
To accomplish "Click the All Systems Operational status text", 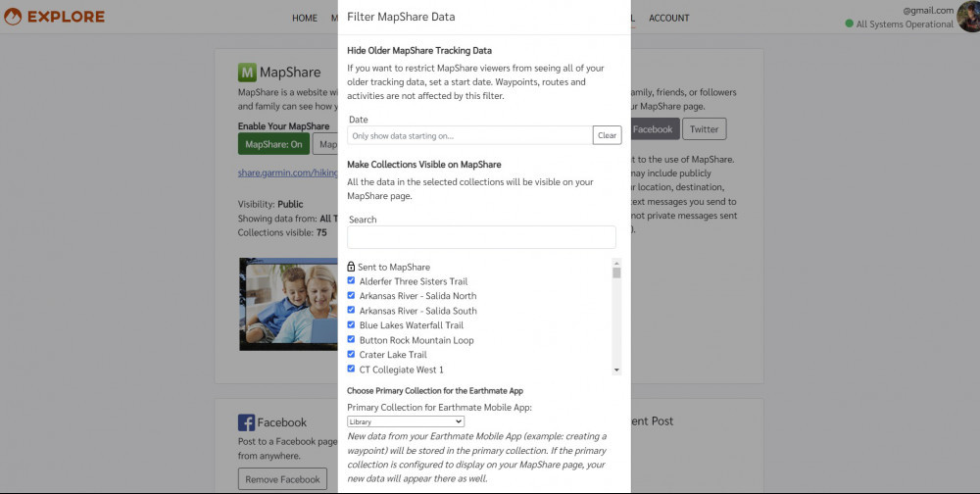I will pyautogui.click(x=905, y=24).
